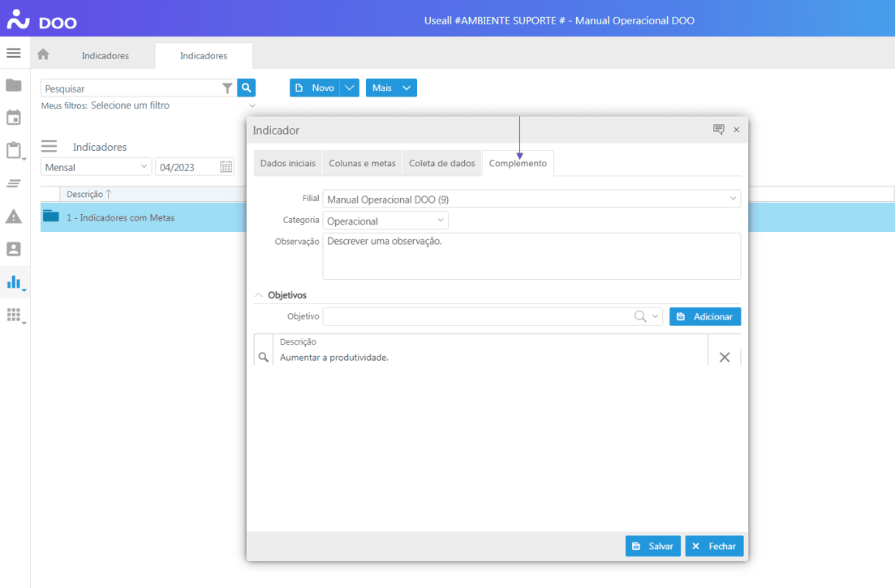Click the Salvar button

652,546
